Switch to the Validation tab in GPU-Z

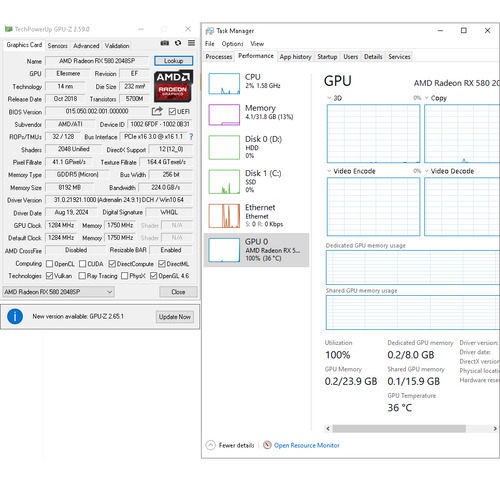click(x=117, y=46)
